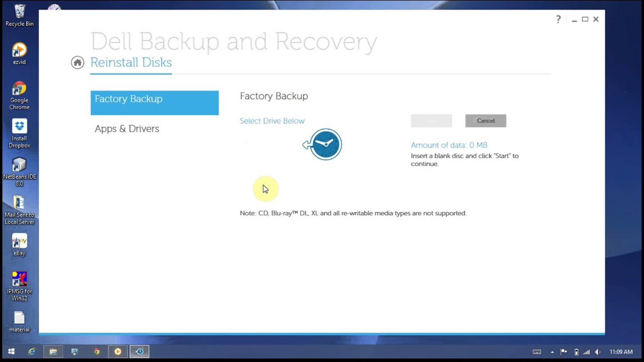Click the Insert a blank disc instruction text
The width and height of the screenshot is (644, 362).
(x=465, y=159)
